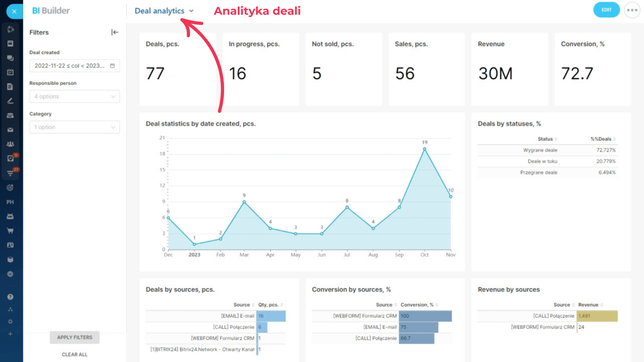Open the three-dots more options menu
Screen dimensions: 644x362
[x=632, y=10]
